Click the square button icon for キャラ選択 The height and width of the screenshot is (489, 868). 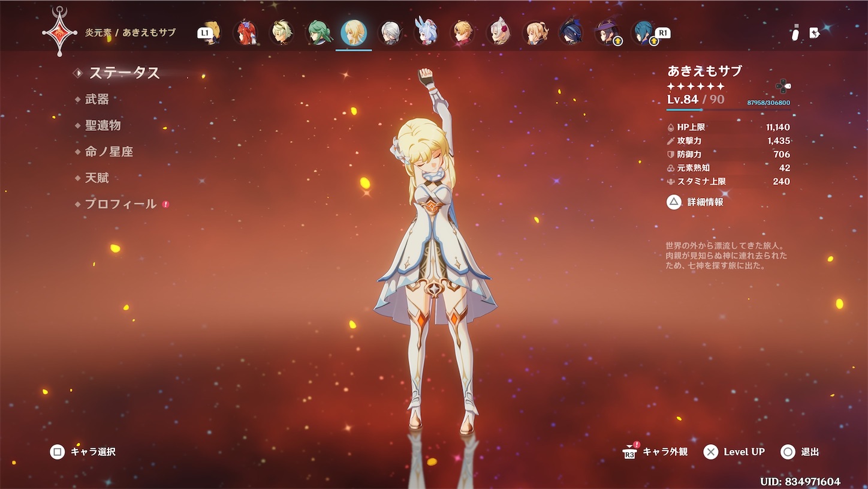click(58, 452)
